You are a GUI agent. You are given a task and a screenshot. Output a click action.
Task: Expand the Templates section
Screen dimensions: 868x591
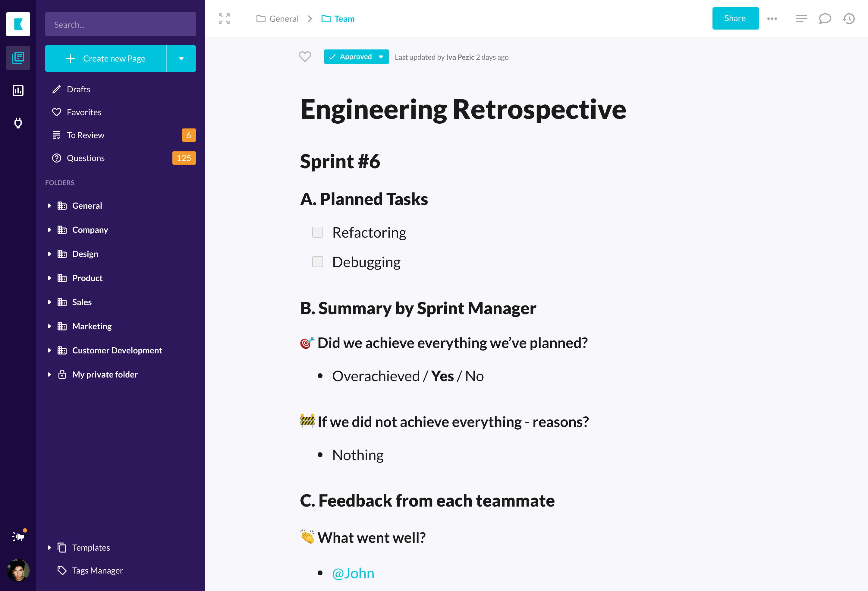tap(49, 548)
